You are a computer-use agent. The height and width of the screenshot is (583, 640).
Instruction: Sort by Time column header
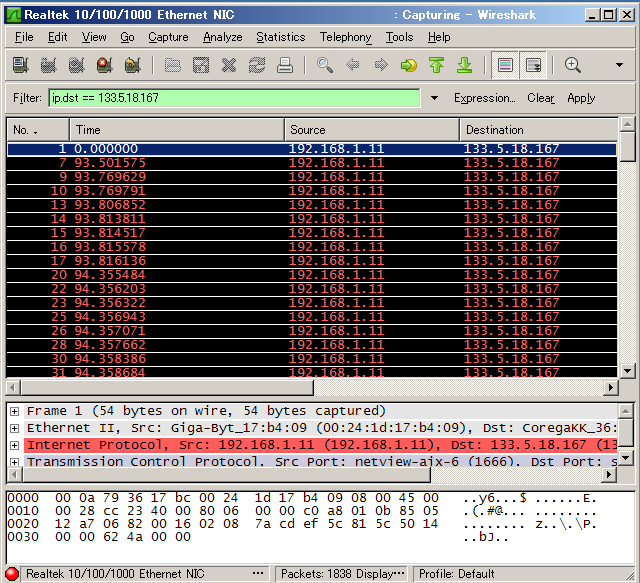tap(177, 130)
